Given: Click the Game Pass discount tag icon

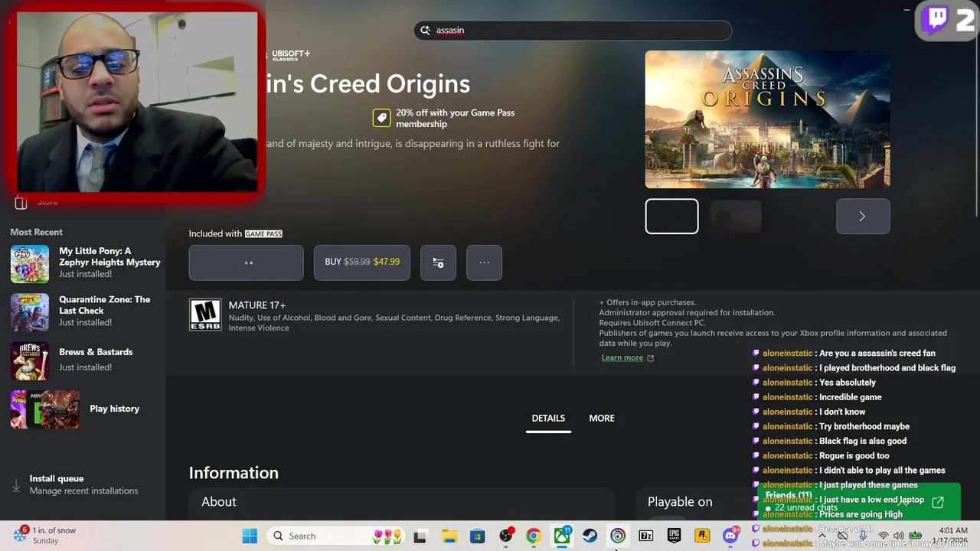Looking at the screenshot, I should click(381, 118).
